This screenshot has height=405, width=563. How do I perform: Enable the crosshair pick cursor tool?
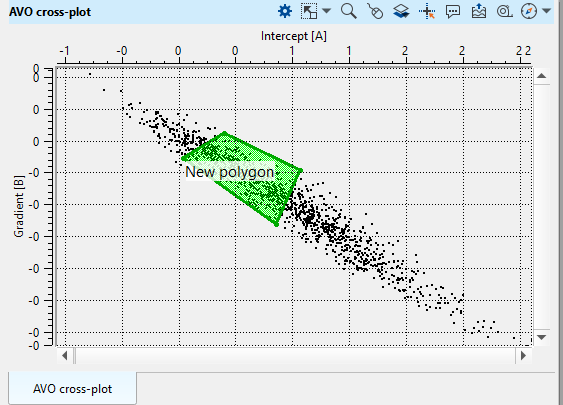427,11
